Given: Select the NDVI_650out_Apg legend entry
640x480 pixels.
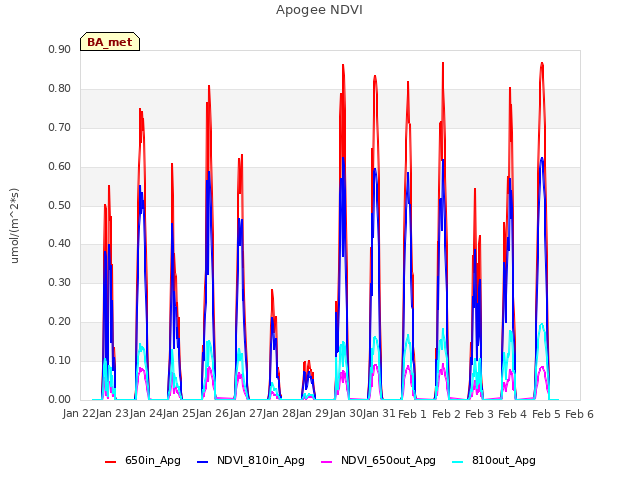Looking at the screenshot, I should point(378,460).
